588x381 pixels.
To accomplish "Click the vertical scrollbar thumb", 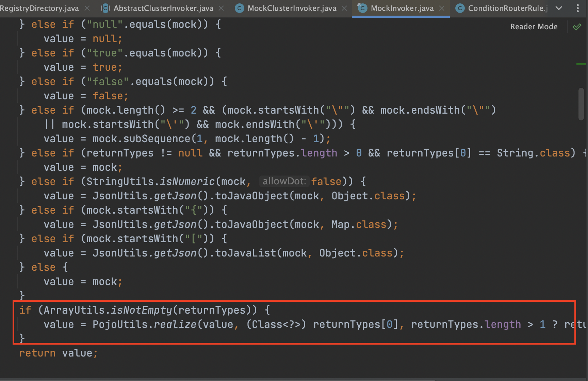I will pos(581,104).
